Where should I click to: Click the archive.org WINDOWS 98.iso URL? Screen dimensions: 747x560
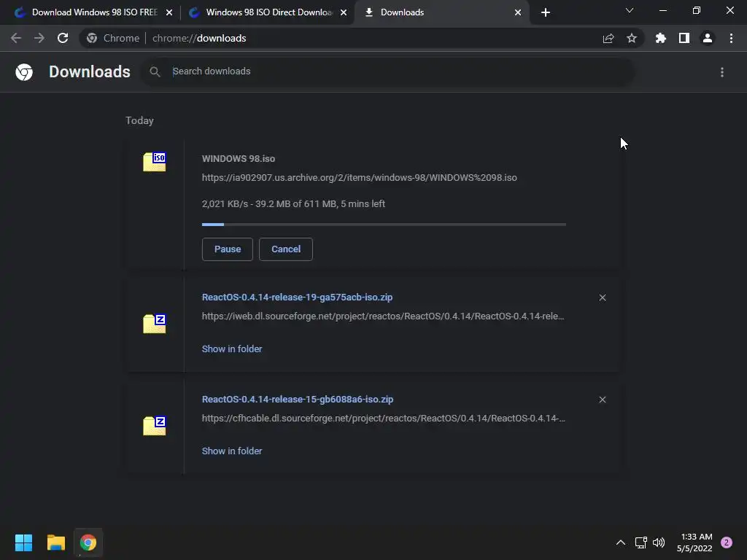pyautogui.click(x=360, y=178)
